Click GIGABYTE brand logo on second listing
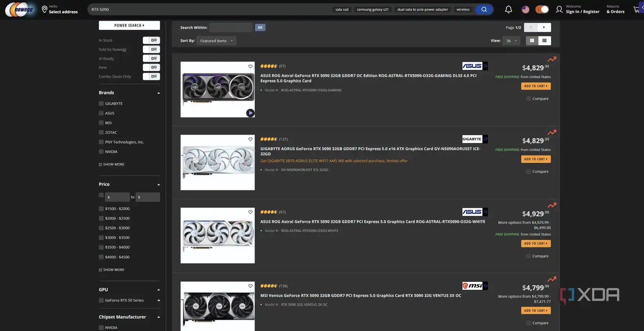The height and width of the screenshot is (331, 644). click(x=475, y=139)
